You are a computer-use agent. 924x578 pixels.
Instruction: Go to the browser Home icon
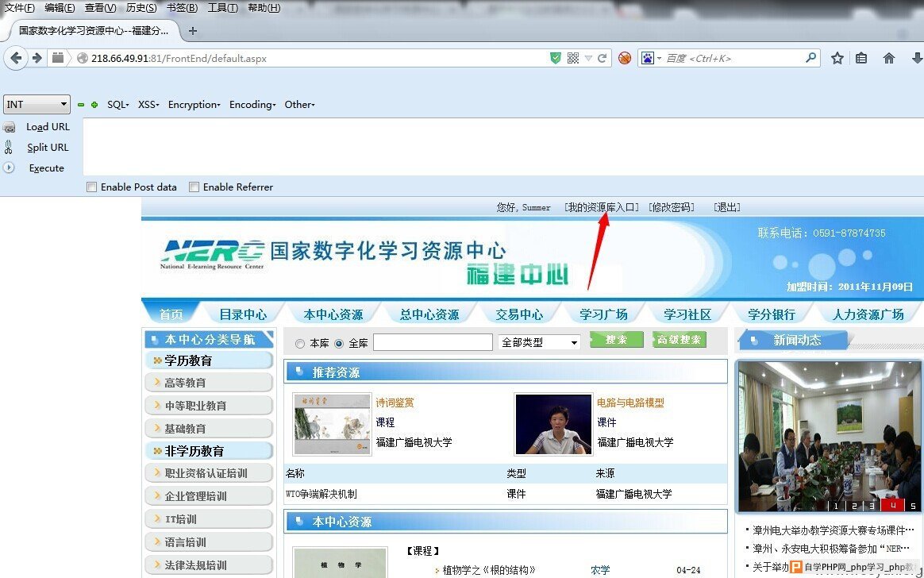tap(888, 58)
